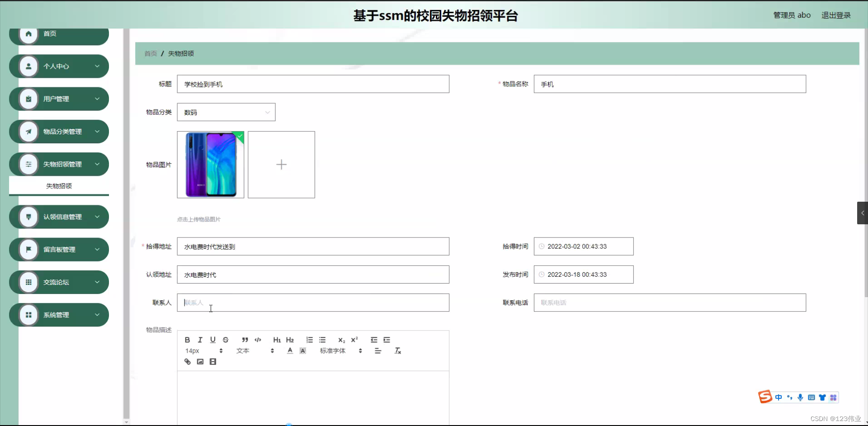
Task: Toggle underline formatting in the editor
Action: click(212, 340)
